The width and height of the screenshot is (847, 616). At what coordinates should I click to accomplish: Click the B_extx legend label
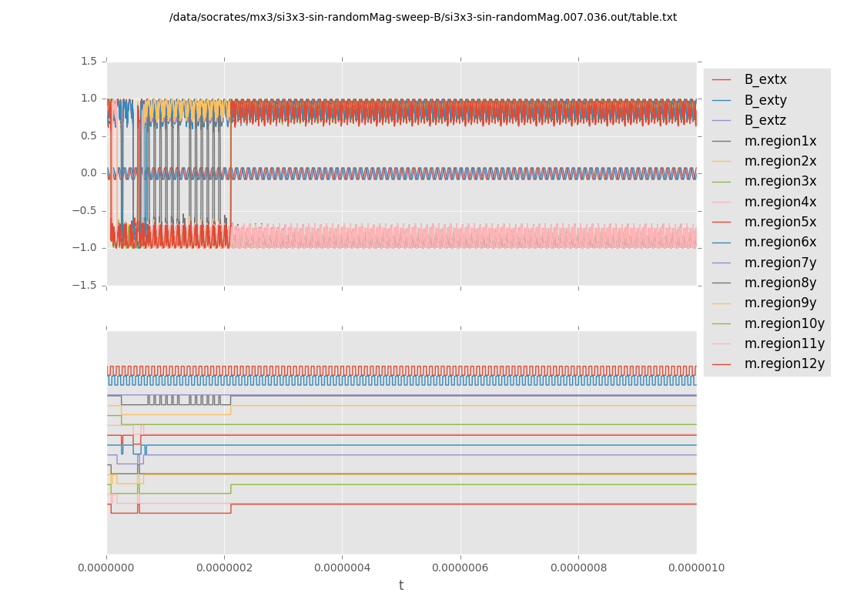click(765, 79)
